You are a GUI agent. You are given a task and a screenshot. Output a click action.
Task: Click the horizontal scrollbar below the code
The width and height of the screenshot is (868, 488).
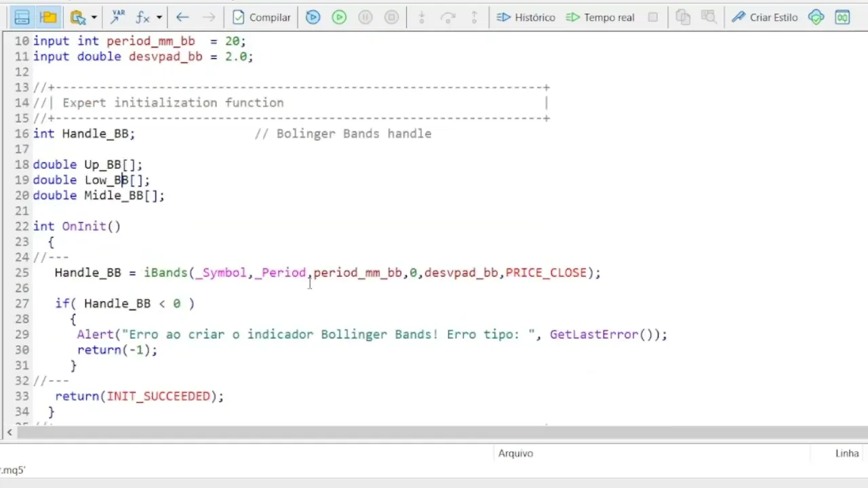pyautogui.click(x=441, y=432)
